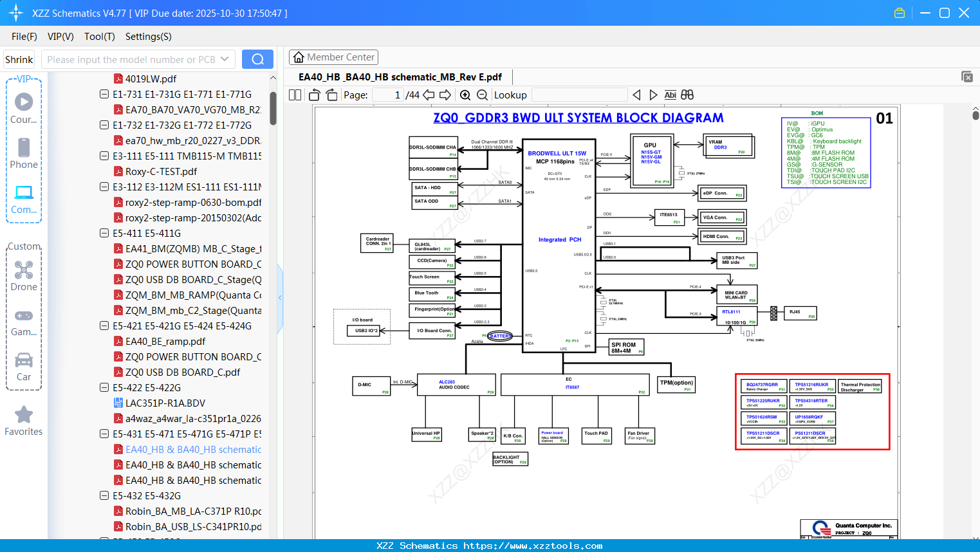This screenshot has width=980, height=552.
Task: Click the Shrink button
Action: pos(19,59)
